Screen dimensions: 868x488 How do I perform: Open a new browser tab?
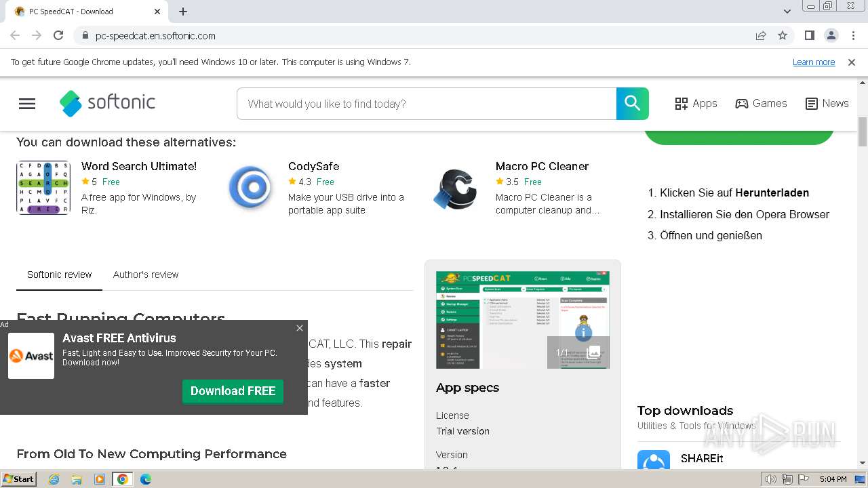(183, 12)
